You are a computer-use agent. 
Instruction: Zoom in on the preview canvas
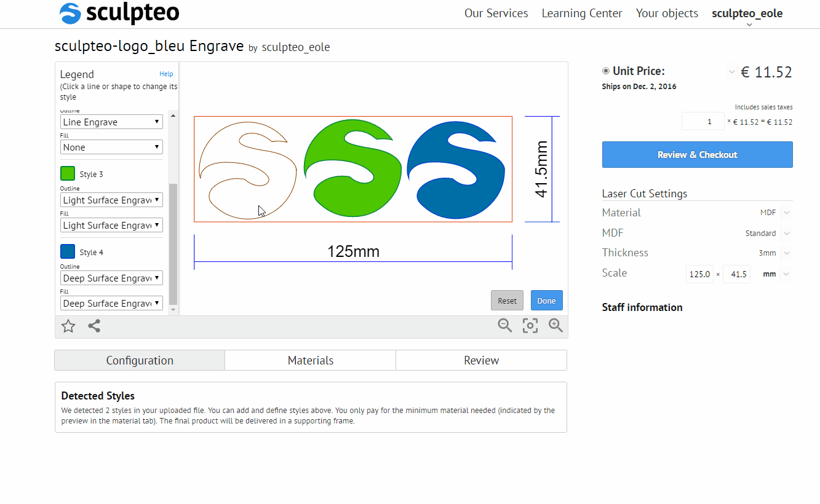555,326
